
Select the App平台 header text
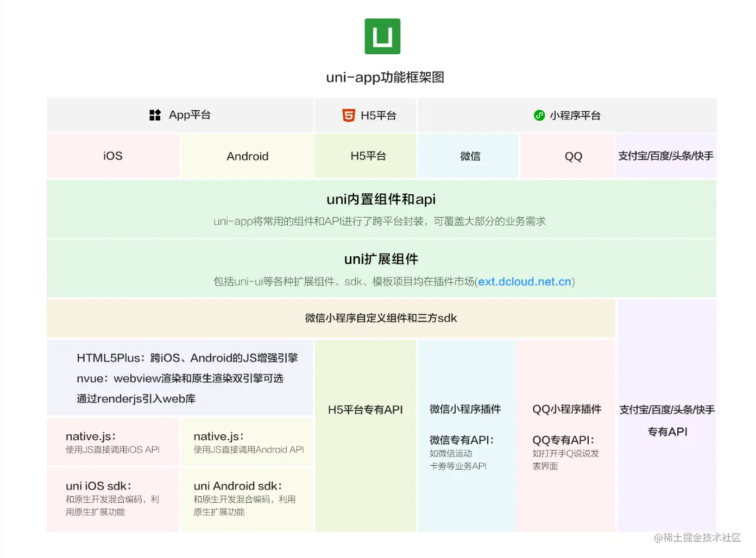coord(190,115)
